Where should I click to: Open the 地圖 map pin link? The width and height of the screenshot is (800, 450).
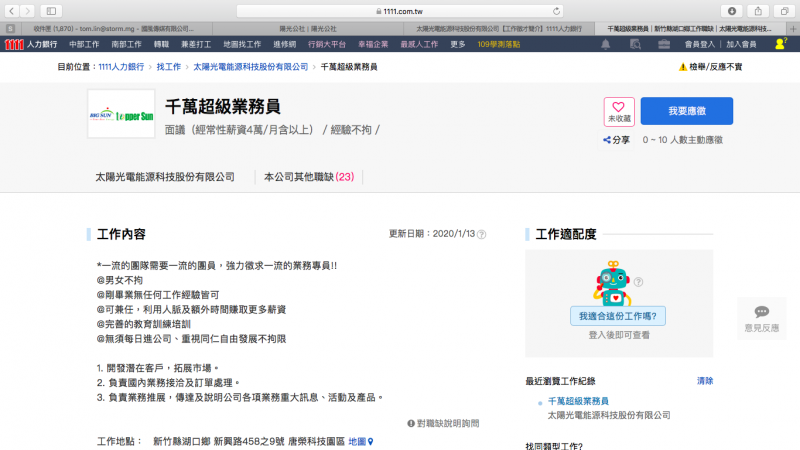[361, 441]
